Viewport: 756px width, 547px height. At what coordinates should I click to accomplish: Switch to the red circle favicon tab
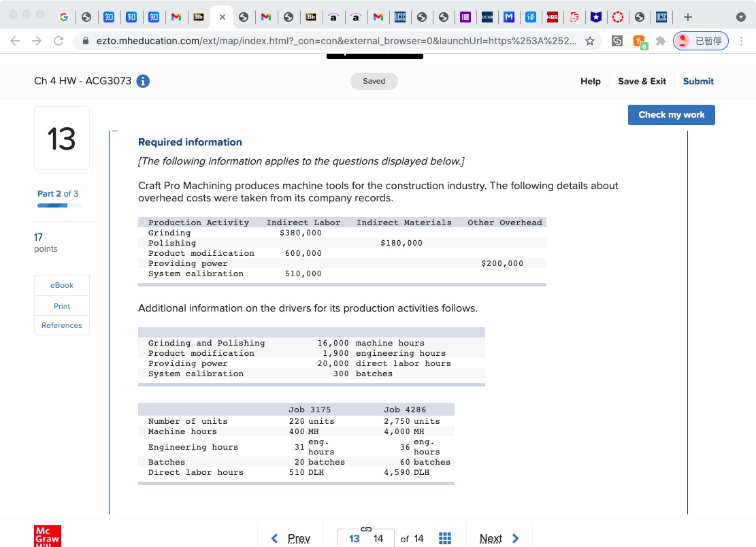[x=618, y=17]
